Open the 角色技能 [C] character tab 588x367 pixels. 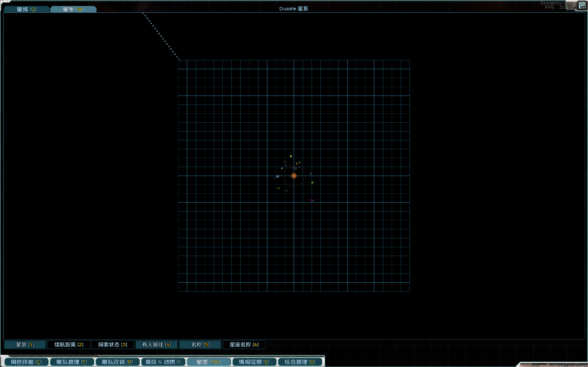point(26,362)
